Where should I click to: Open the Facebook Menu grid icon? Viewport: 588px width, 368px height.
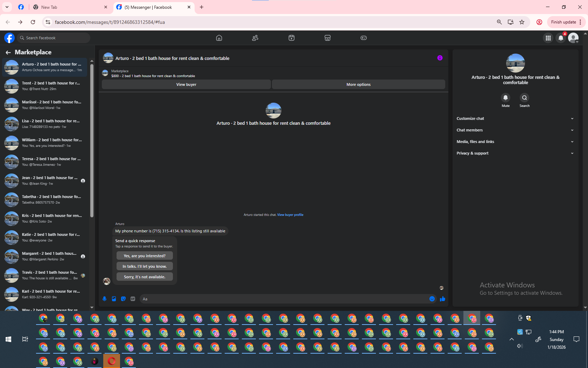[x=548, y=38]
